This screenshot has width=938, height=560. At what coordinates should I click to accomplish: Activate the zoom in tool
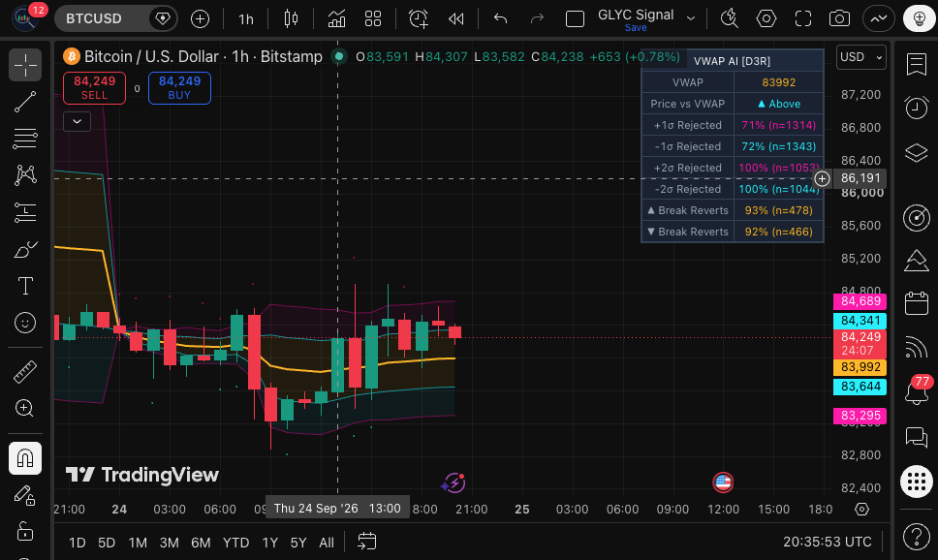(x=25, y=408)
